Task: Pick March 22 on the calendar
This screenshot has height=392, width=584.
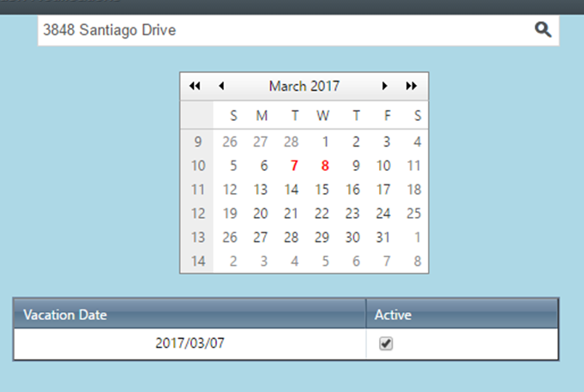Action: click(322, 214)
